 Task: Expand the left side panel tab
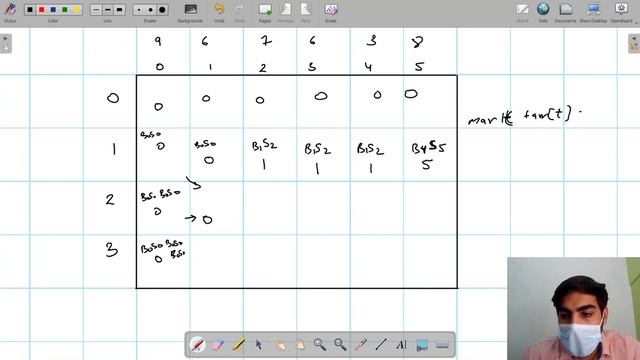pos(6,43)
